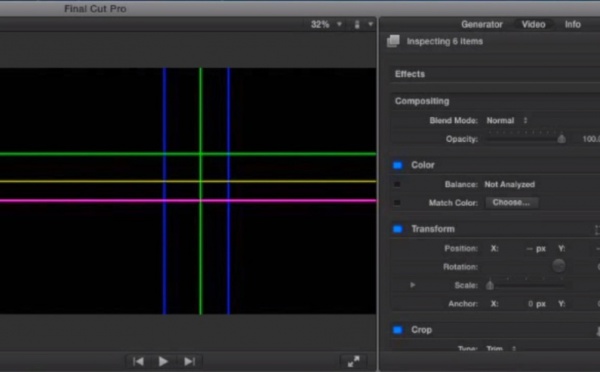Screen dimensions: 600x372
Task: Click the Rotation dial control
Action: [558, 266]
